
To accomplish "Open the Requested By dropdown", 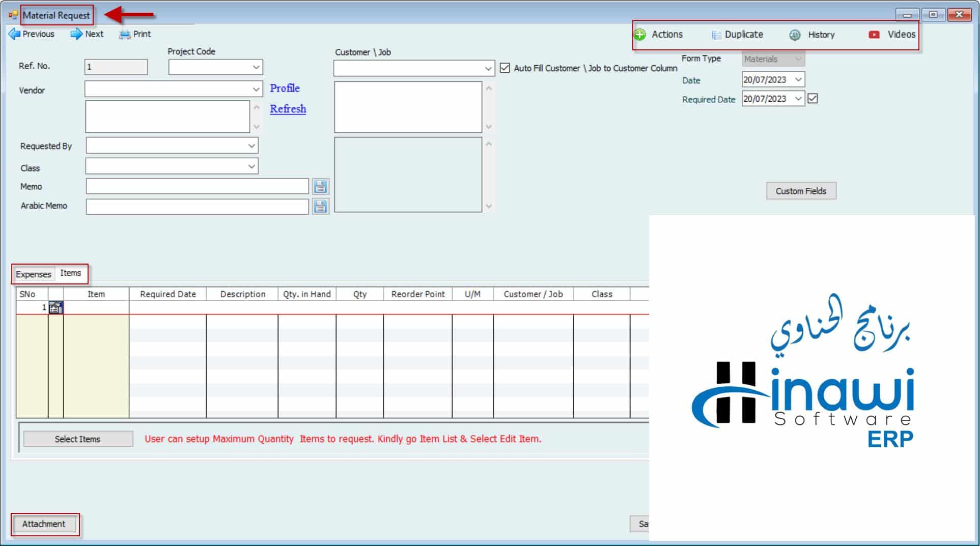I will click(251, 146).
